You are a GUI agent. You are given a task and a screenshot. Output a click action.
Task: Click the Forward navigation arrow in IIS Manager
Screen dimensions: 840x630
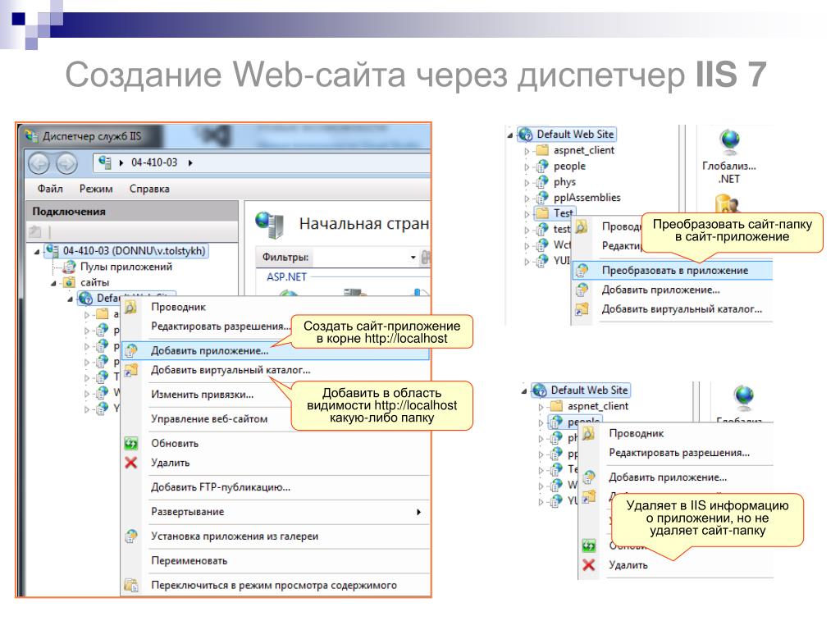[66, 163]
